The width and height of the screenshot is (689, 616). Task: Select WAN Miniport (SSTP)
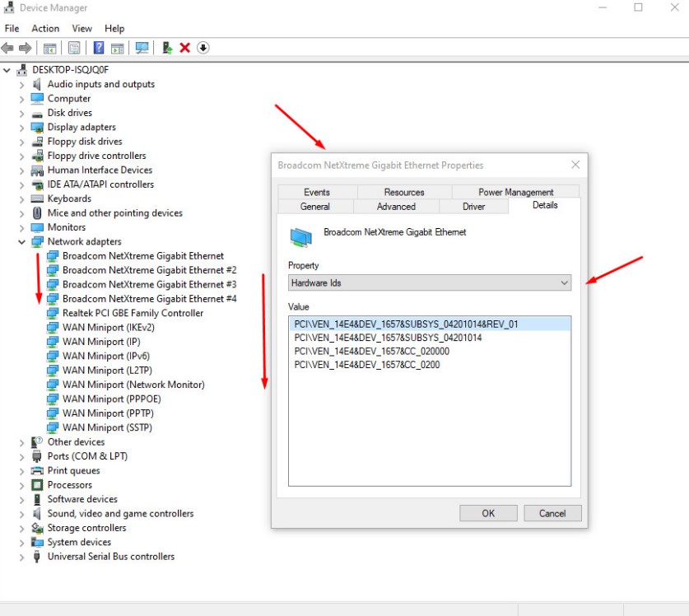pos(107,427)
